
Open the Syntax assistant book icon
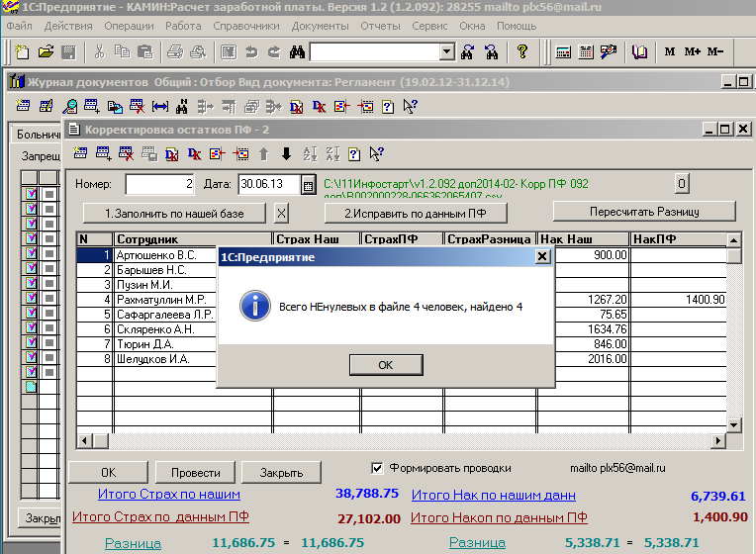pos(639,51)
